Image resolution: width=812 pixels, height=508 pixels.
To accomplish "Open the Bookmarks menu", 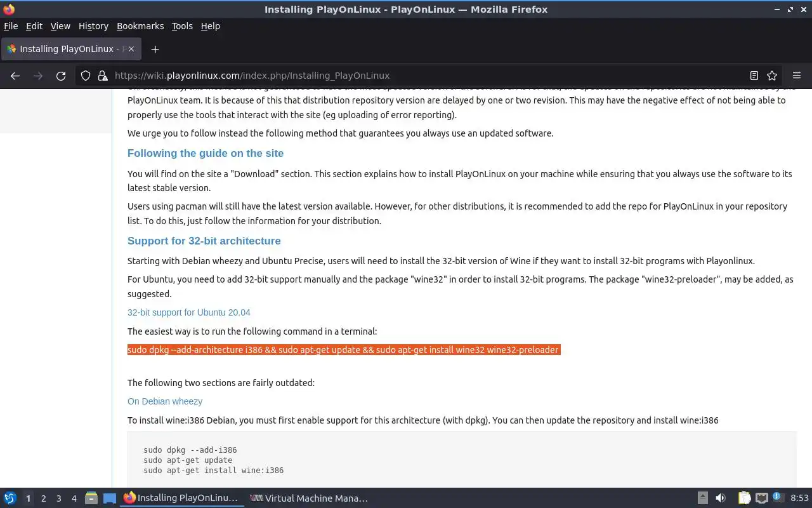I will tap(140, 26).
